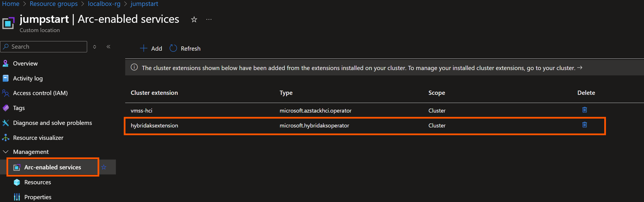This screenshot has height=202, width=644.
Task: Go to Access control (IAM)
Action: click(x=40, y=93)
